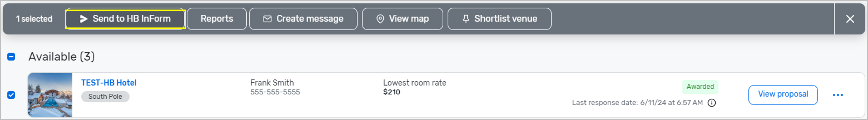Uncheck the TEST-HB Hotel row checkbox
The width and height of the screenshot is (868, 120).
coord(11,95)
